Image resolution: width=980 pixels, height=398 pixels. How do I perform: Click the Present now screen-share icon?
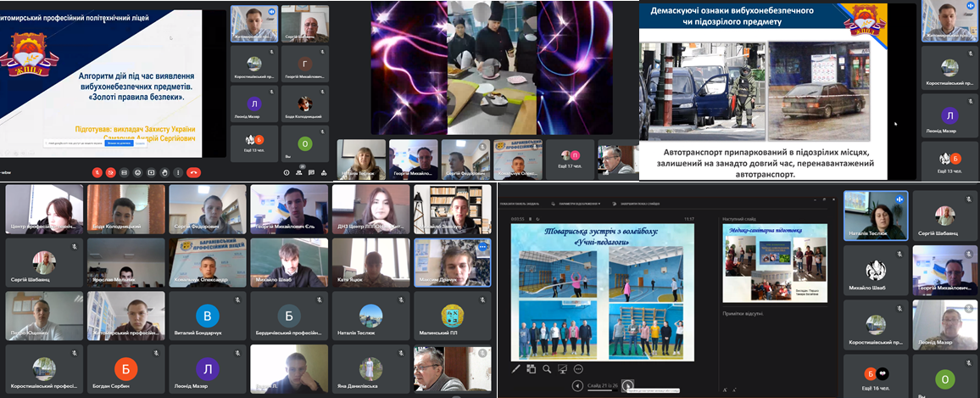click(152, 172)
